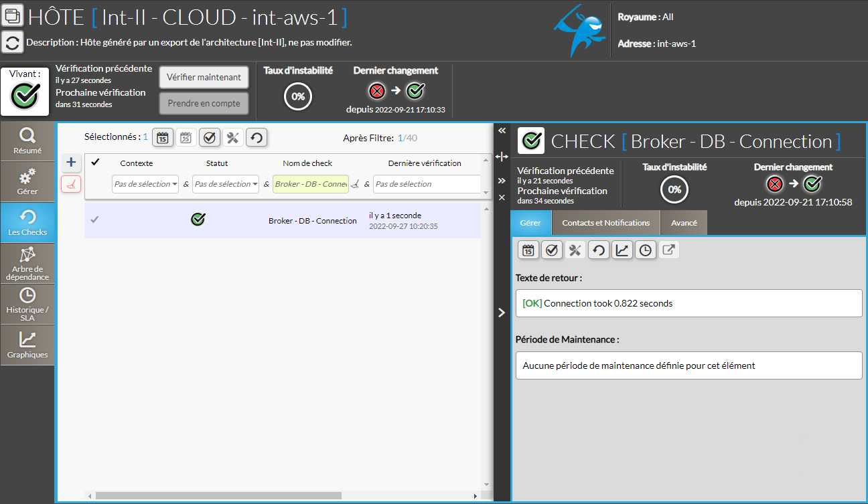Image resolution: width=868 pixels, height=504 pixels.
Task: Open the Résumé sidebar section
Action: click(27, 141)
